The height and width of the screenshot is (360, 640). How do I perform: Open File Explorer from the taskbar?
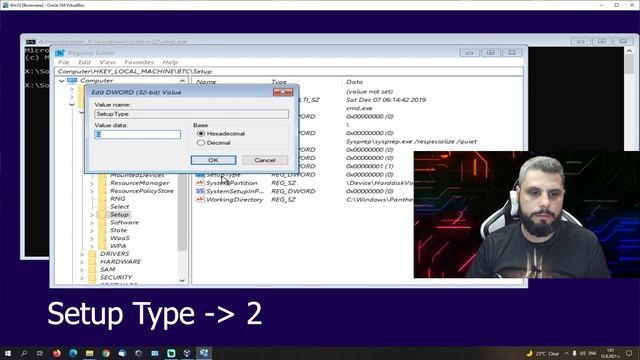click(89, 353)
